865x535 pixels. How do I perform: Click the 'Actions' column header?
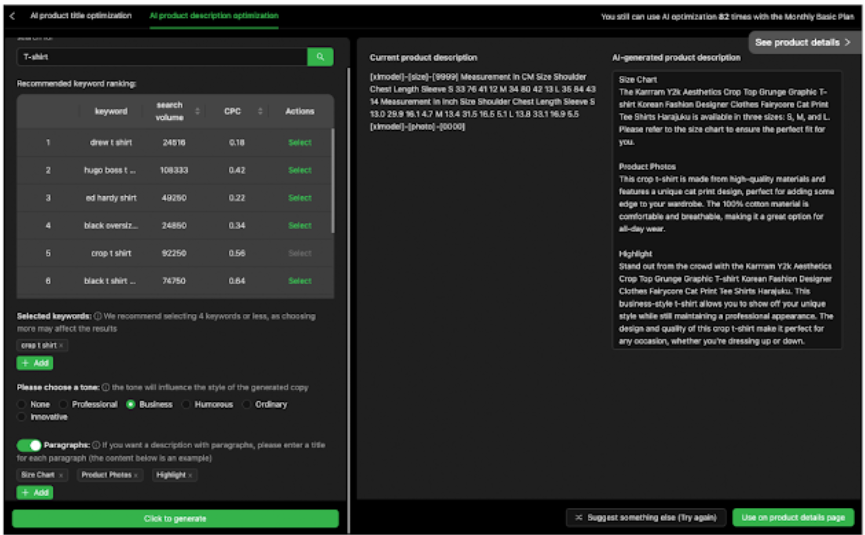pos(300,111)
